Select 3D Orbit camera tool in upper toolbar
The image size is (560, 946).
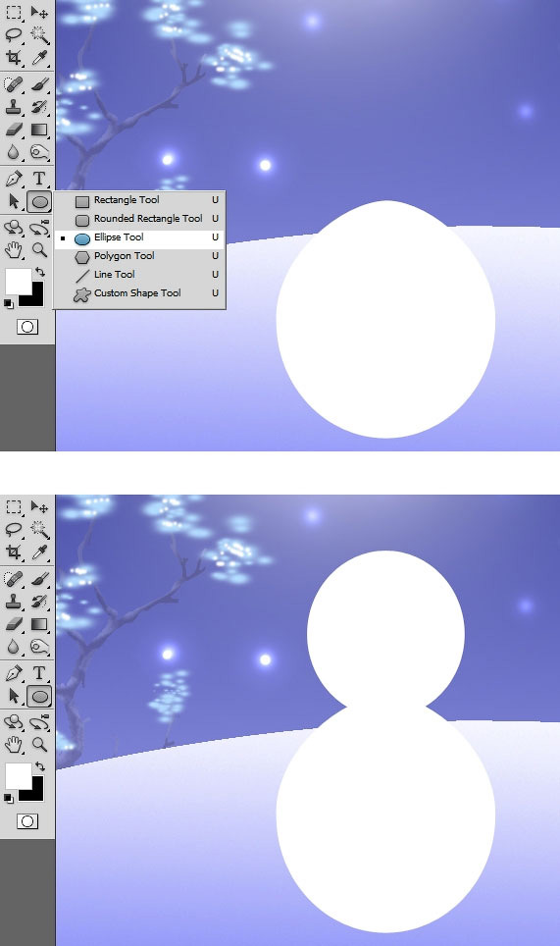(40, 228)
